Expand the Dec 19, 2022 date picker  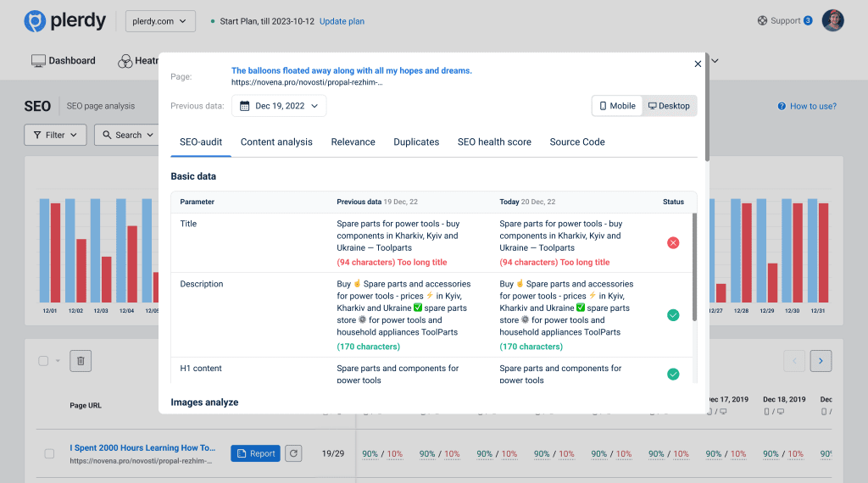point(279,106)
